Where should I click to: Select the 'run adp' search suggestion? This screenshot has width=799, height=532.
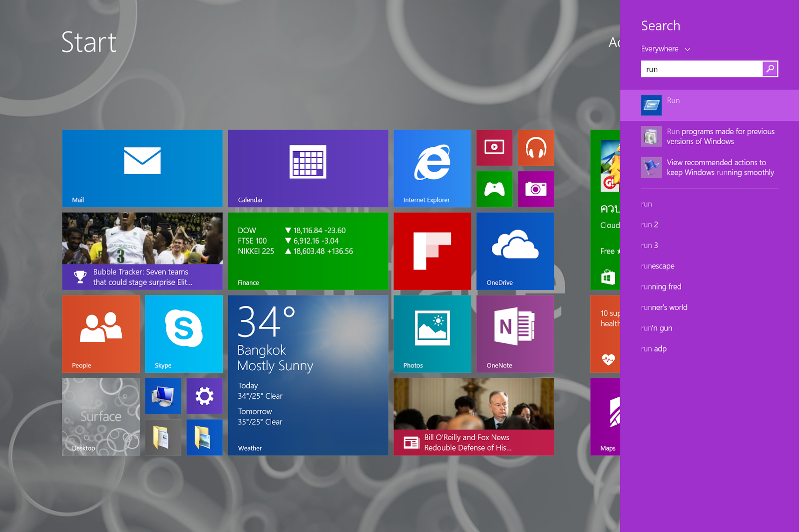coord(654,349)
